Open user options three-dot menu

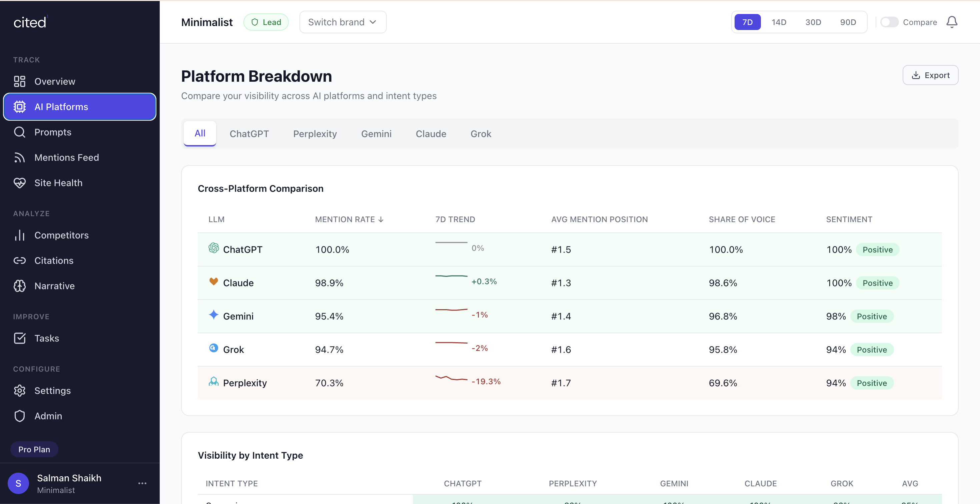coord(142,483)
